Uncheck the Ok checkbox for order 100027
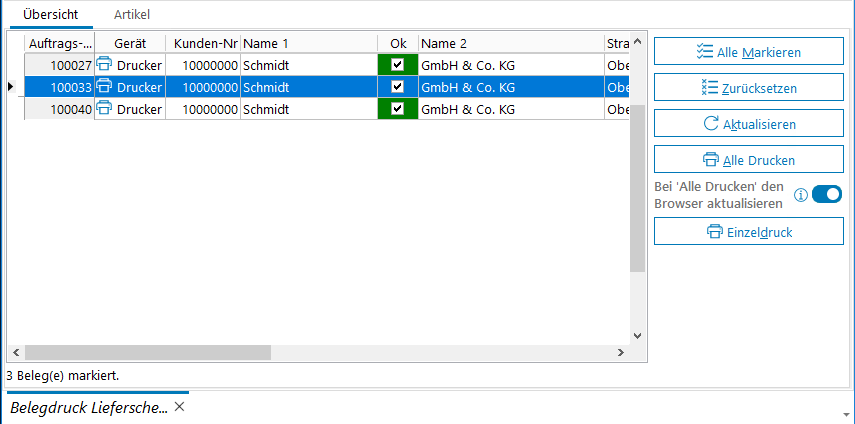 click(x=398, y=65)
